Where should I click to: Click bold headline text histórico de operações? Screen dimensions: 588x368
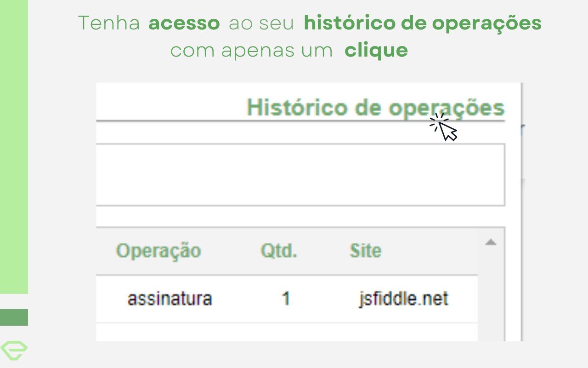coord(423,23)
